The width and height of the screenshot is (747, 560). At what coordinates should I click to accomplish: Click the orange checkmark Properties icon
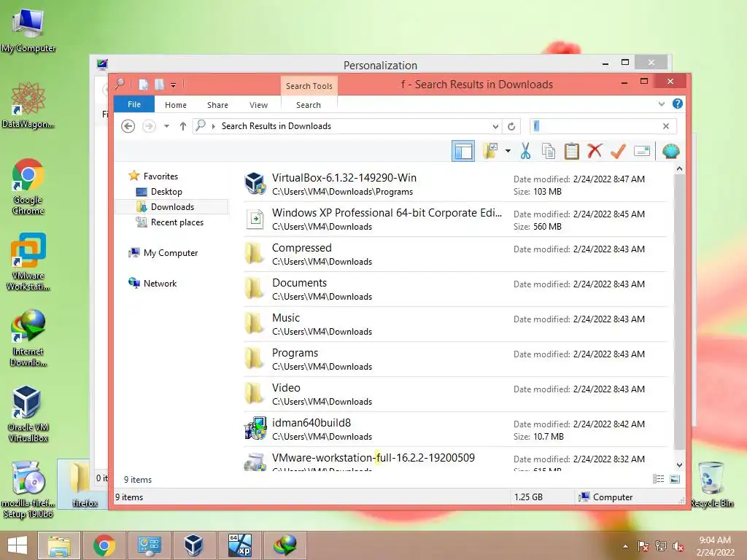(x=618, y=152)
